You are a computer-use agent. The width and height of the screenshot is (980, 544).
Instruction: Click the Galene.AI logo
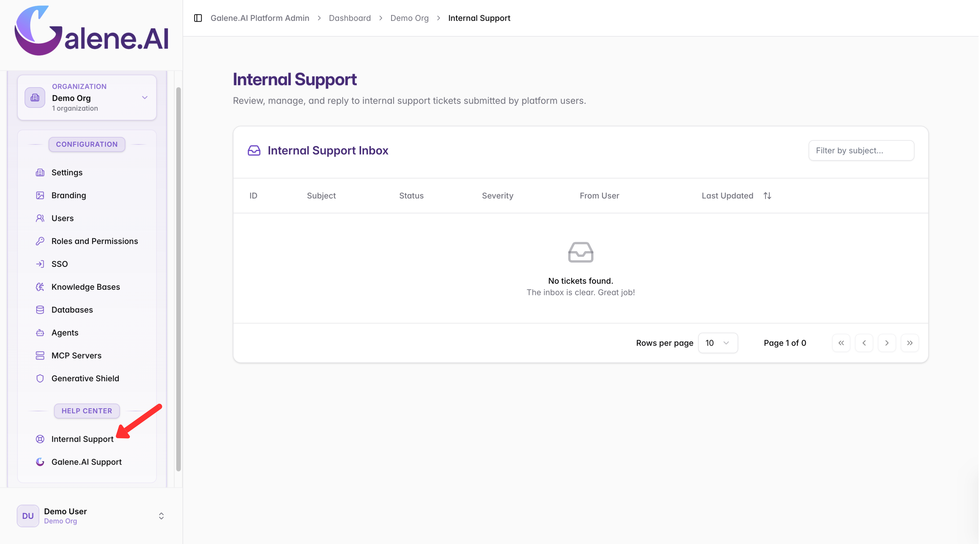(x=91, y=31)
